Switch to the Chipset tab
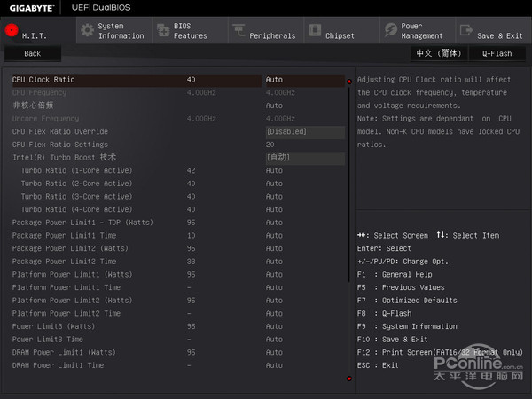The height and width of the screenshot is (399, 532). tap(340, 36)
